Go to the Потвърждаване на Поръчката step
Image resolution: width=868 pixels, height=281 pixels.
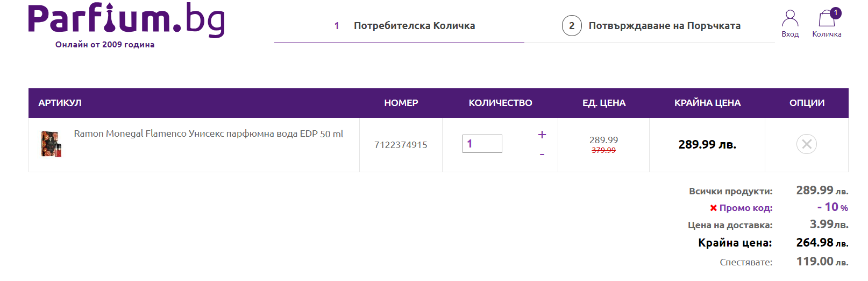664,26
